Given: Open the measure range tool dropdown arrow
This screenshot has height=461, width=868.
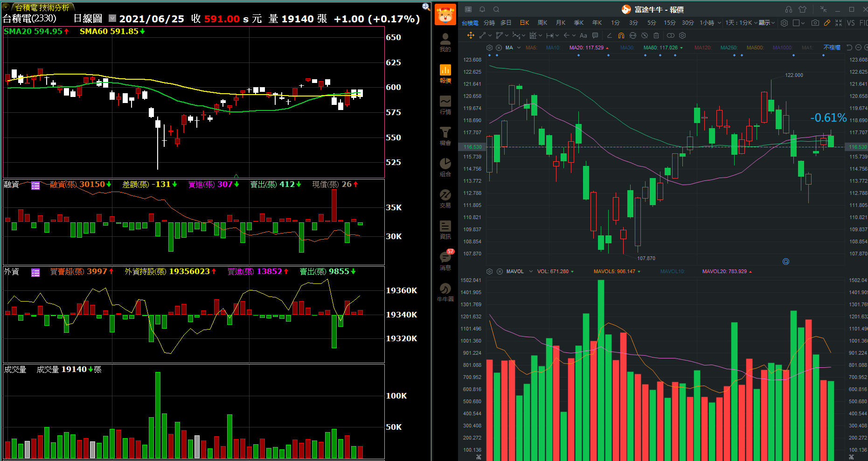Looking at the screenshot, I should pyautogui.click(x=557, y=35).
